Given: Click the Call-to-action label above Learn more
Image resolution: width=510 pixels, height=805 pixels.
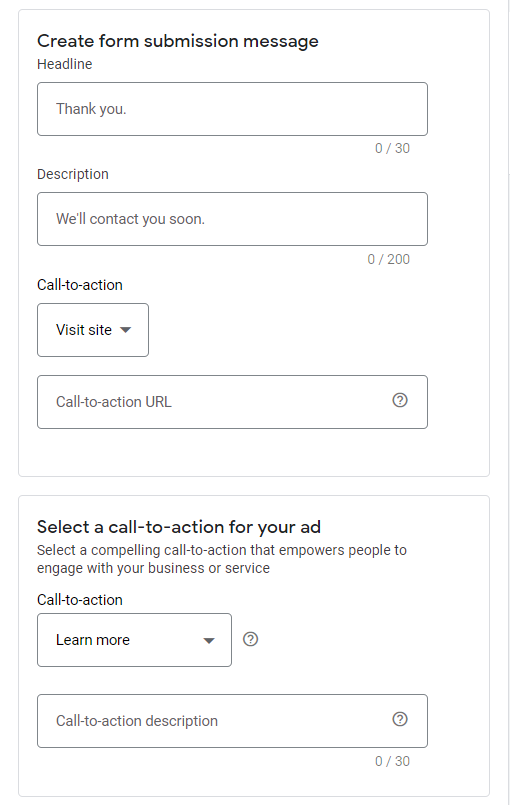Looking at the screenshot, I should tap(80, 600).
